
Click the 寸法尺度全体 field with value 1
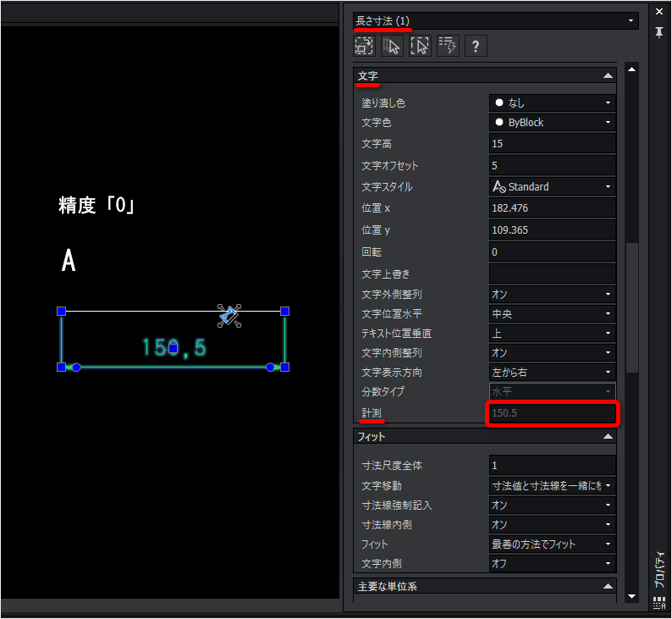pyautogui.click(x=553, y=466)
